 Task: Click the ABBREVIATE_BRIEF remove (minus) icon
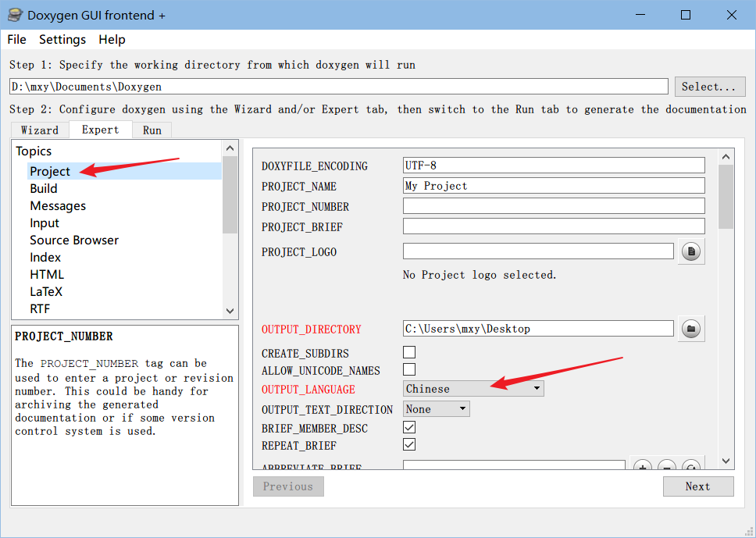point(666,467)
